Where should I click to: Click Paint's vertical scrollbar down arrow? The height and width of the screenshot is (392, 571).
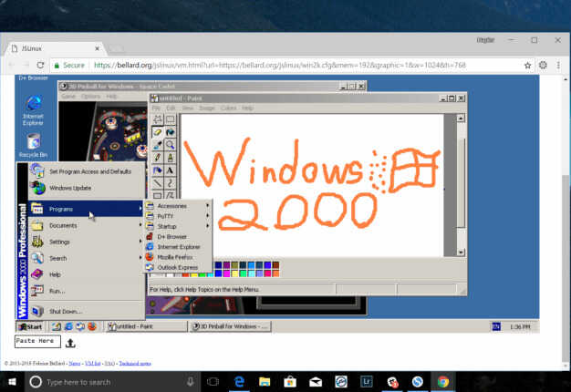(x=461, y=253)
